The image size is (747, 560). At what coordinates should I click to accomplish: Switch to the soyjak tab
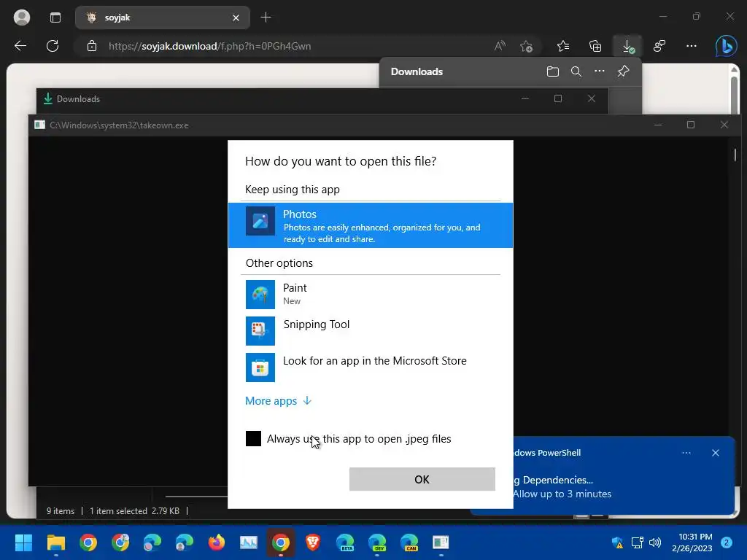[x=162, y=17]
